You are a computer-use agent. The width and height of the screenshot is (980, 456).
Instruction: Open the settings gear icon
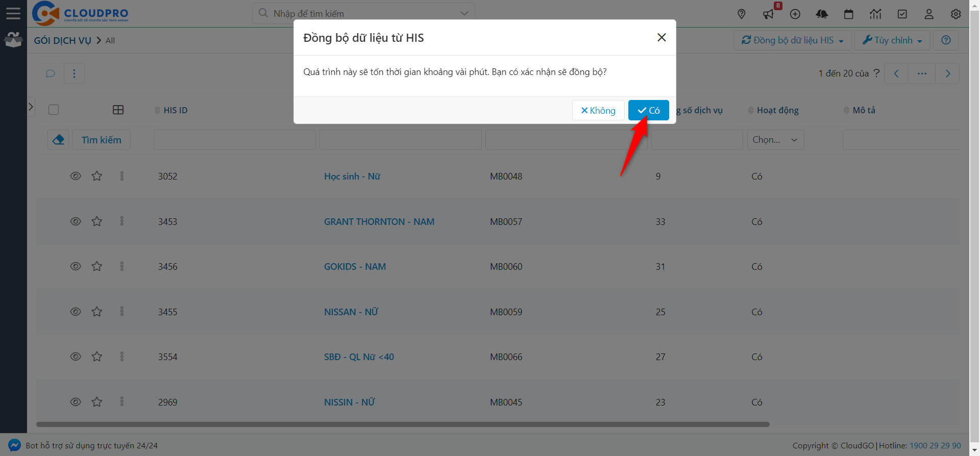pos(956,14)
